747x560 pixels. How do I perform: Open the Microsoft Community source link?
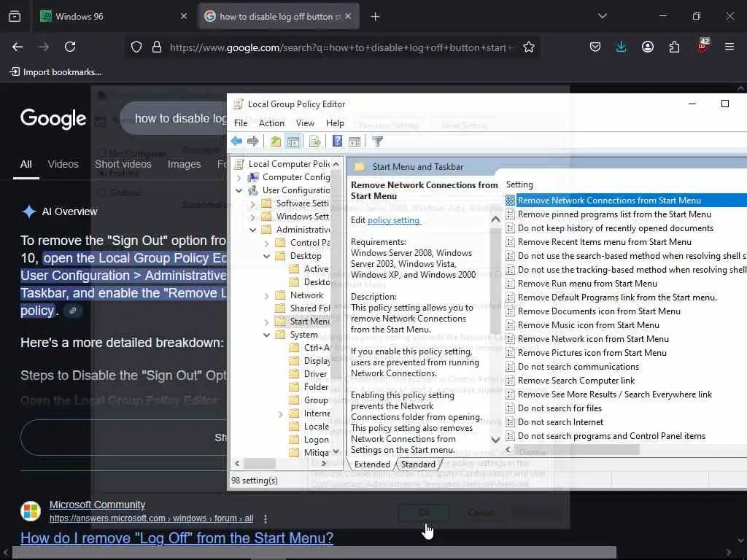(x=97, y=505)
